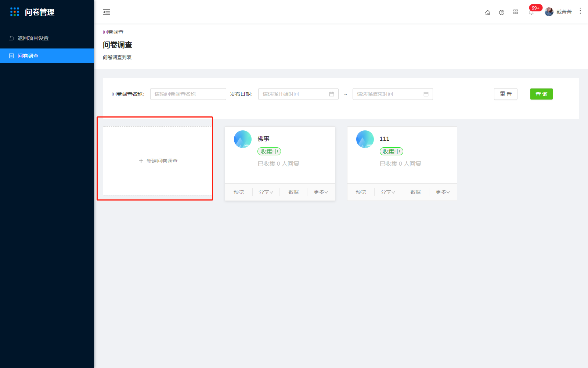Click the 佛事 survey title
The width and height of the screenshot is (588, 368).
pyautogui.click(x=263, y=138)
